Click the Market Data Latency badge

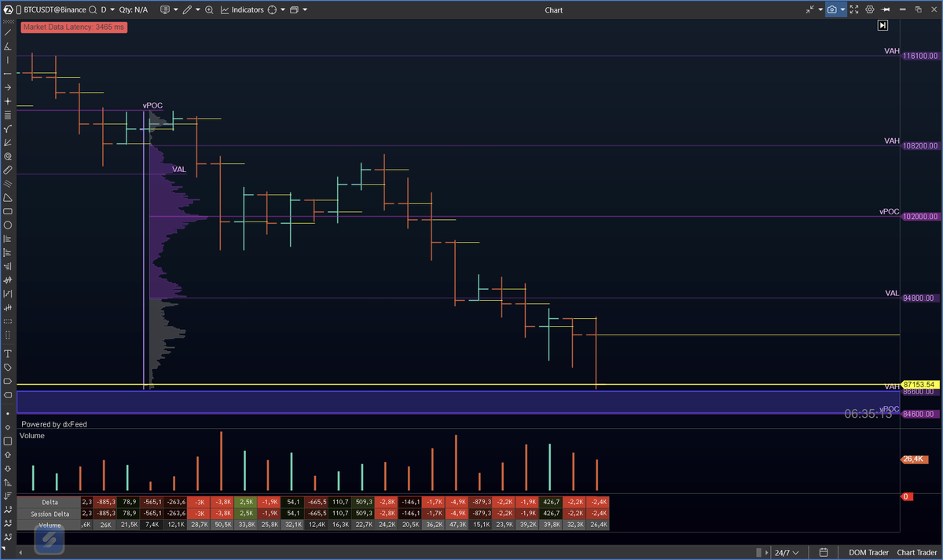(x=73, y=27)
